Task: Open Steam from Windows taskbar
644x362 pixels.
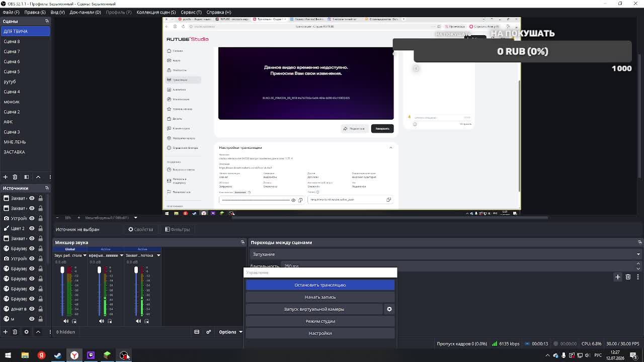Action: pos(58,355)
